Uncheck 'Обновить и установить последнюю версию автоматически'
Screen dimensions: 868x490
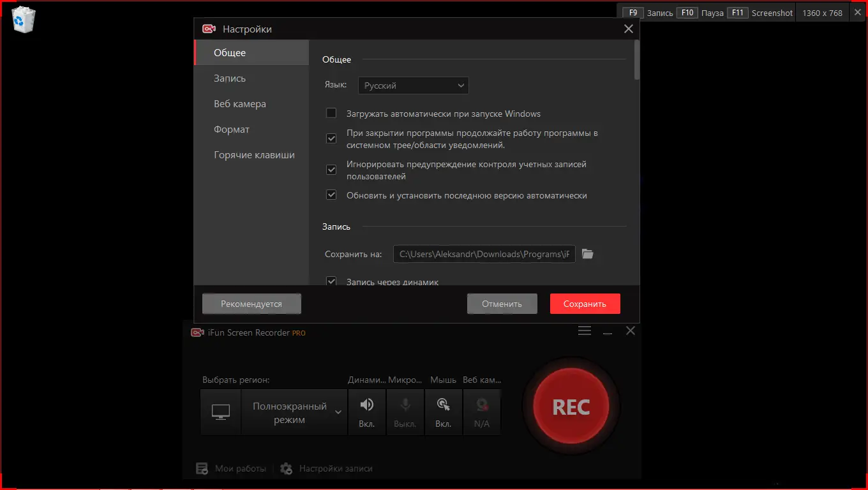point(331,195)
